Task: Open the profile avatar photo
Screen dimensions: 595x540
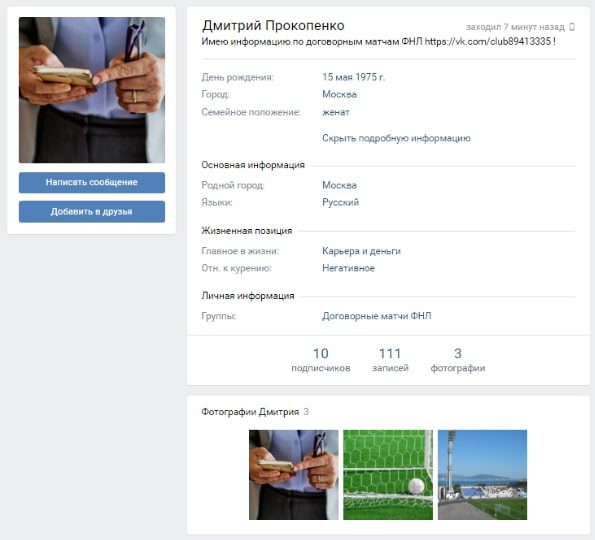Action: [92, 90]
